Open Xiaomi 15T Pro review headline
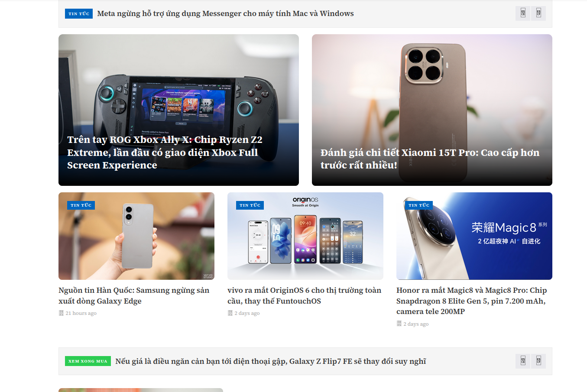Image resolution: width=587 pixels, height=392 pixels. click(x=430, y=159)
